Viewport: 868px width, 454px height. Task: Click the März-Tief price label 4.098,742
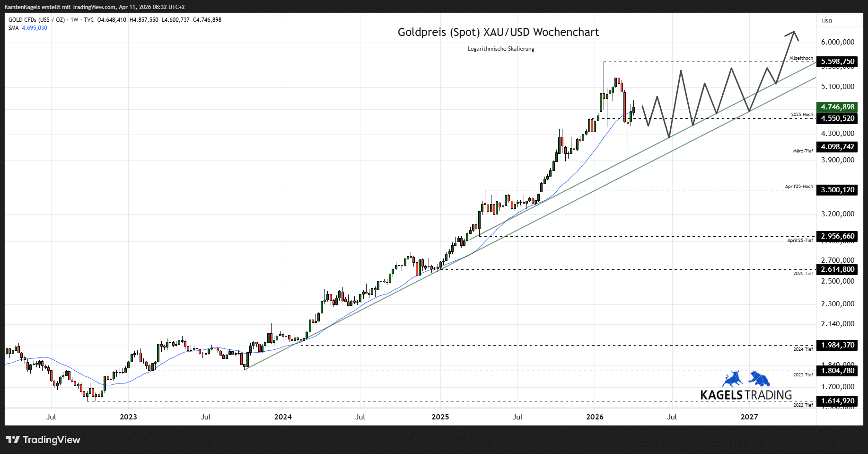pos(837,147)
